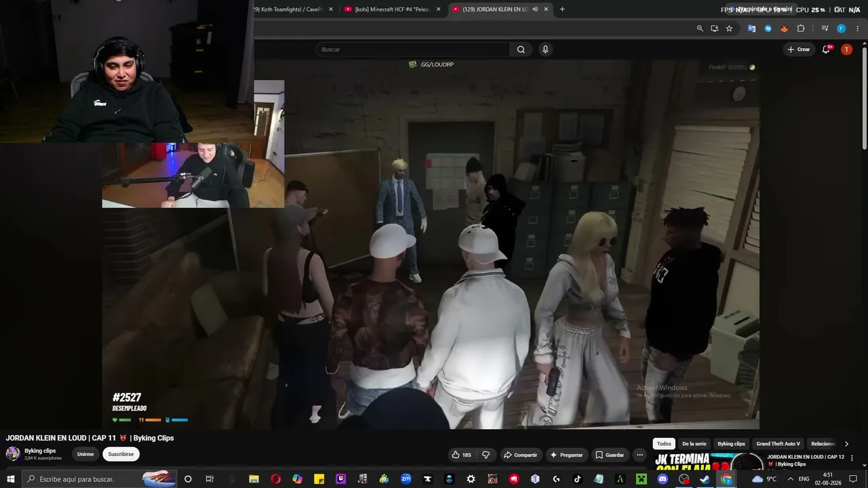This screenshot has width=868, height=488.
Task: Open Zoom from the taskbar
Action: 406,479
